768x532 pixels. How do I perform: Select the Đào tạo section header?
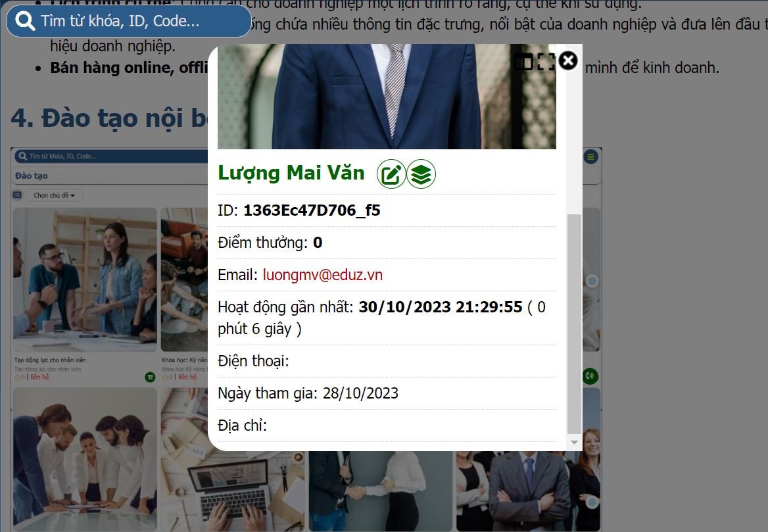click(31, 176)
